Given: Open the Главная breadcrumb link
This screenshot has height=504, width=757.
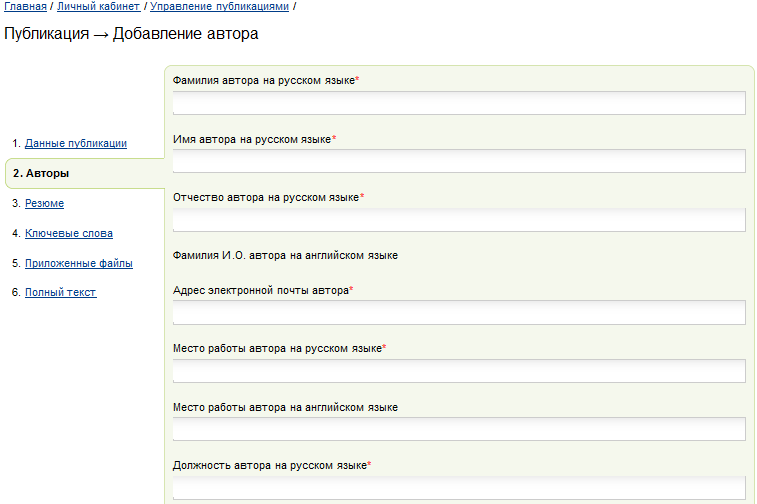Looking at the screenshot, I should pos(25,6).
